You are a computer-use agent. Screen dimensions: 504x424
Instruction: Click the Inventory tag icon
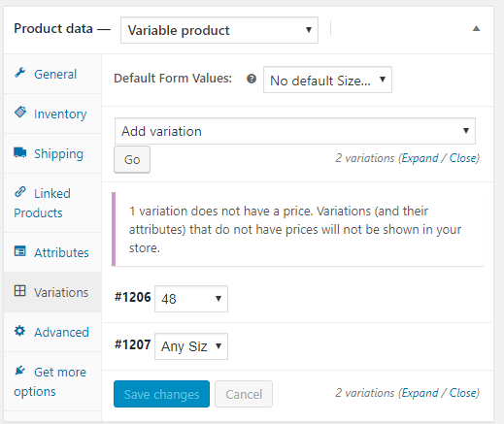tap(20, 113)
